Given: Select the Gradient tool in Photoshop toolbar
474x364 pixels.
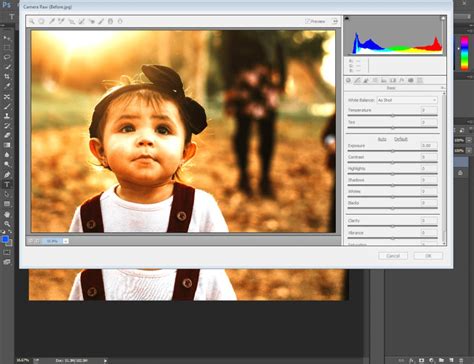Looking at the screenshot, I should [7, 145].
